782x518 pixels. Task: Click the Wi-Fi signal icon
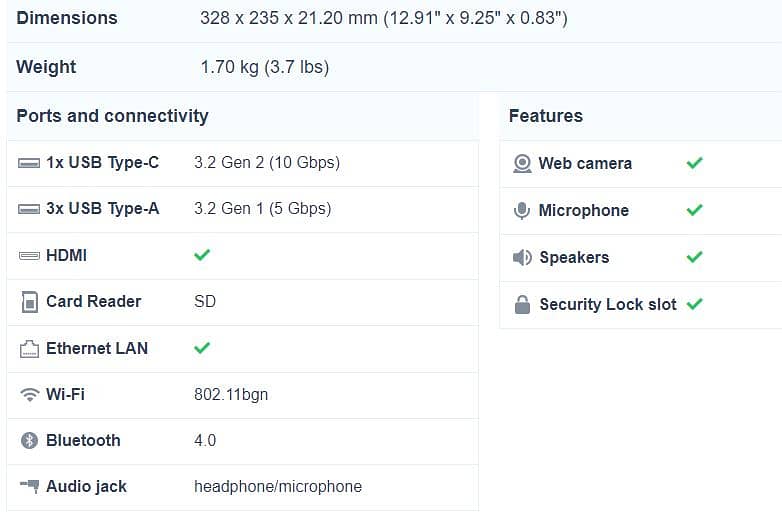29,395
